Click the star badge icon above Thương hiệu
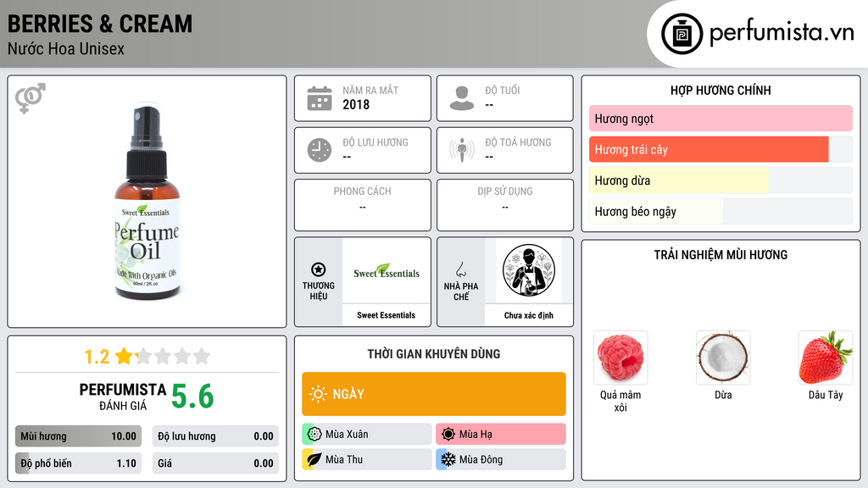The width and height of the screenshot is (868, 488). click(319, 269)
